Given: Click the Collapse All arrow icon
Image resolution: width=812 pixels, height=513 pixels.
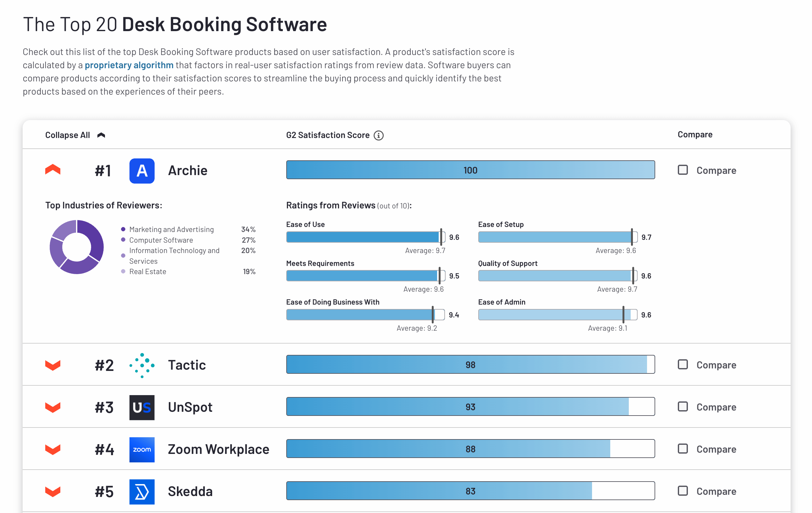Looking at the screenshot, I should (x=101, y=135).
